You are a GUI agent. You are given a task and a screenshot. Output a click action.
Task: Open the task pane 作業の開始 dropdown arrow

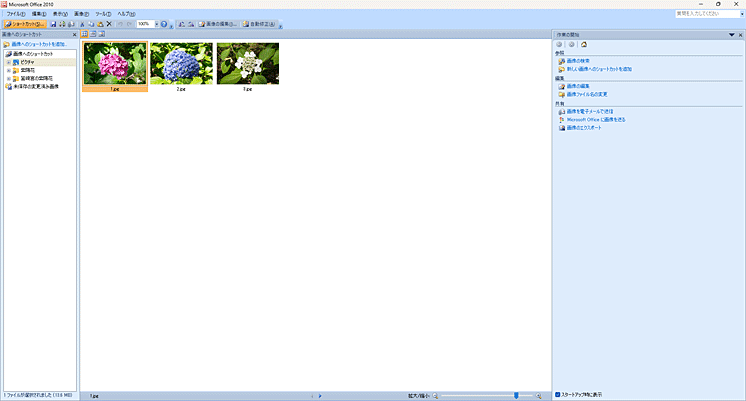point(732,34)
